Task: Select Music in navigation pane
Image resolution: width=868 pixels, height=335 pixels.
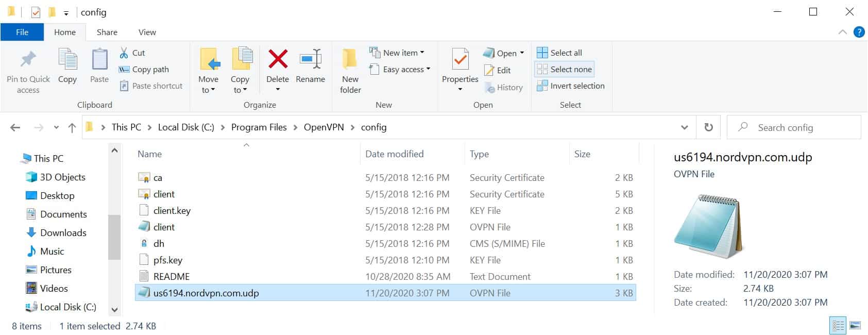Action: click(45, 251)
